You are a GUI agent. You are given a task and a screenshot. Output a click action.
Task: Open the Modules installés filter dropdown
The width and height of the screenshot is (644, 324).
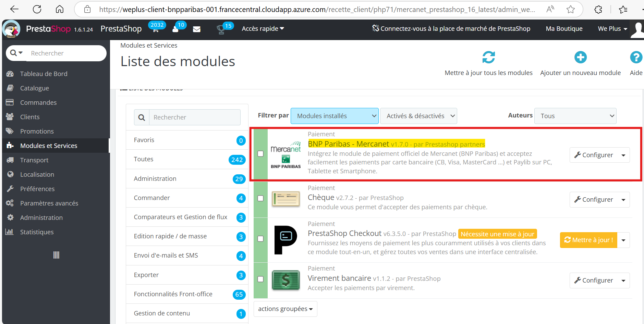point(335,116)
